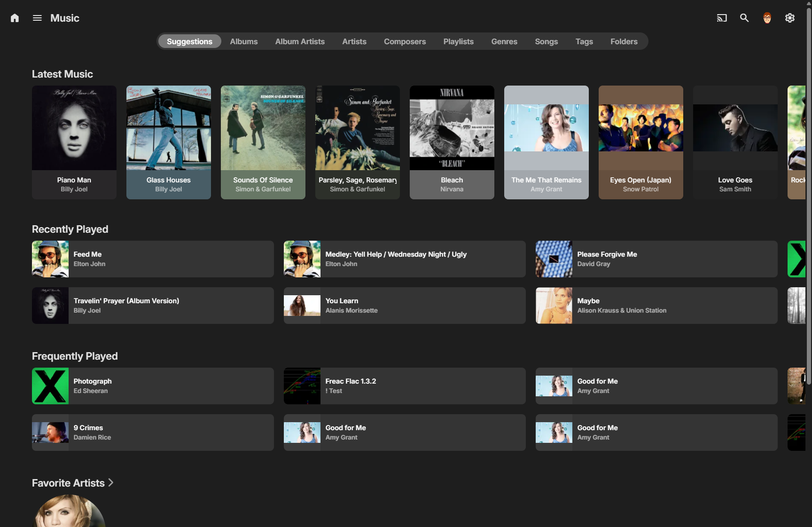Open the Tags tab

[x=584, y=41]
